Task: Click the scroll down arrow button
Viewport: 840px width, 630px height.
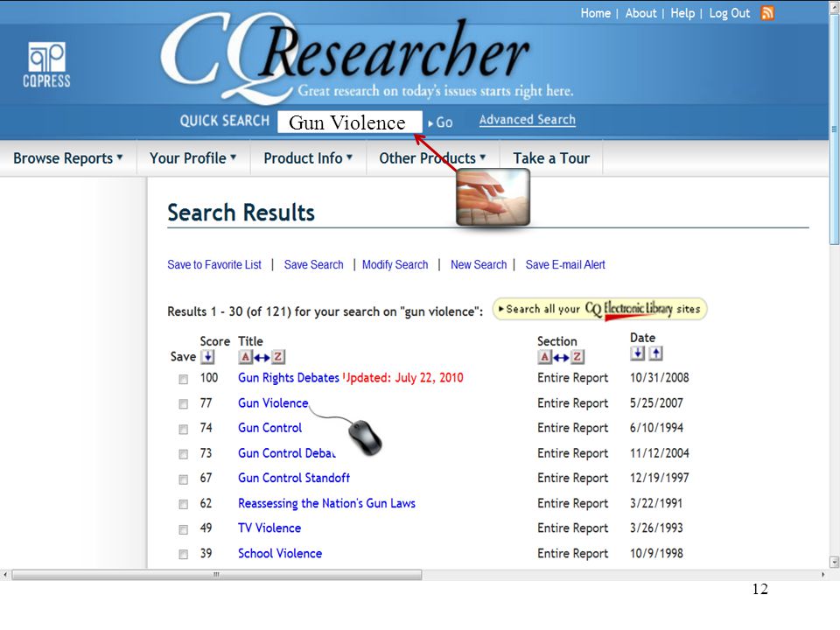Action: point(834,562)
